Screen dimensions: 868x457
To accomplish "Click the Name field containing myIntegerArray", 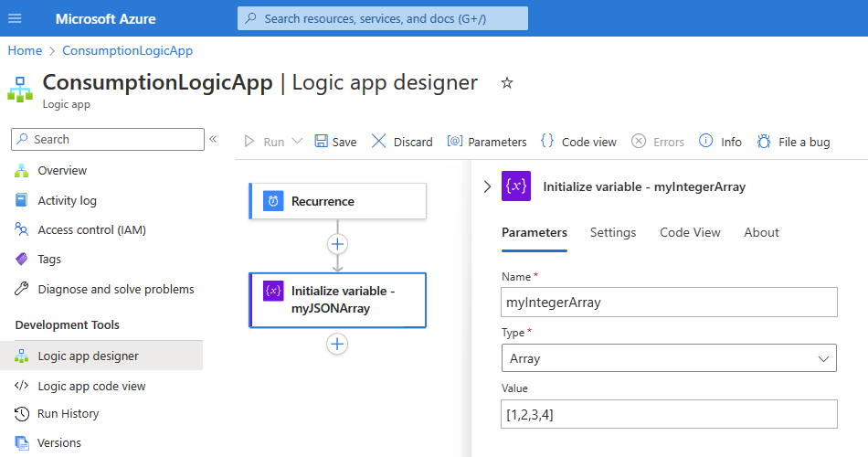I will pos(669,302).
